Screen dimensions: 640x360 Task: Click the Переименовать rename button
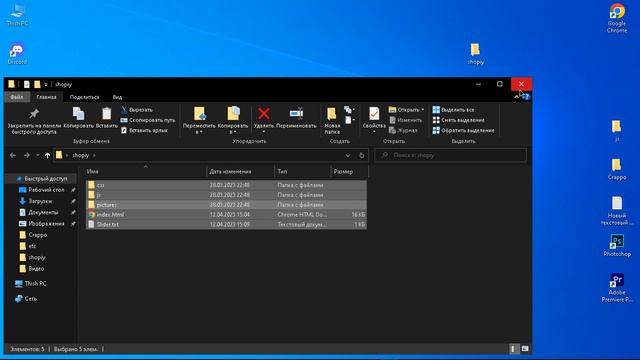[296, 118]
